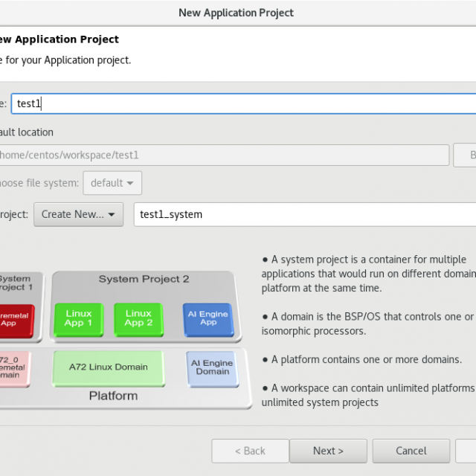476x476 pixels.
Task: Open the file system default dropdown
Action: pos(112,183)
